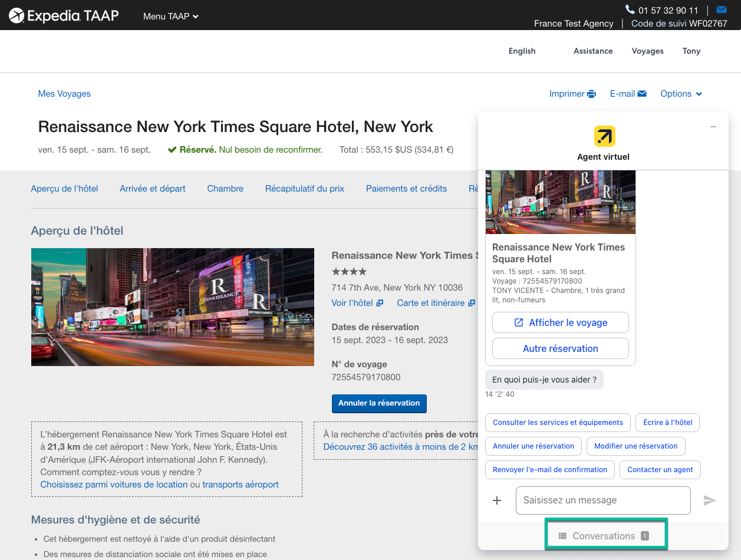Choose Renvoyer l'e-mail de confirmation

tap(550, 470)
